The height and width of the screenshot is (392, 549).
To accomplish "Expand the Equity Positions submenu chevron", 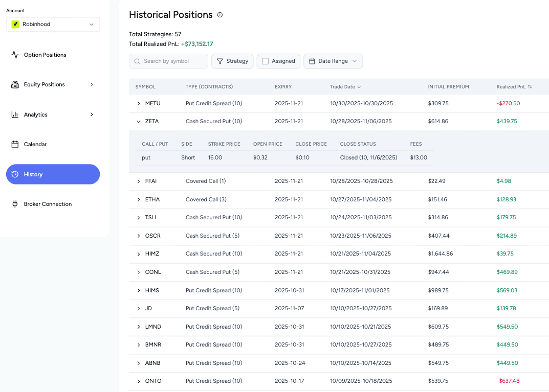I will click(92, 84).
